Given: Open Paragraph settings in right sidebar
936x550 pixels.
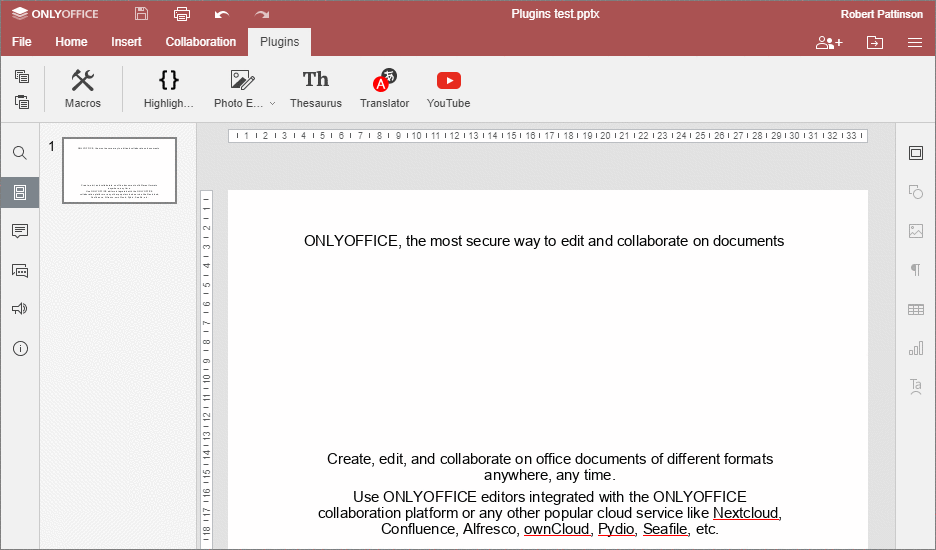Looking at the screenshot, I should coord(916,270).
